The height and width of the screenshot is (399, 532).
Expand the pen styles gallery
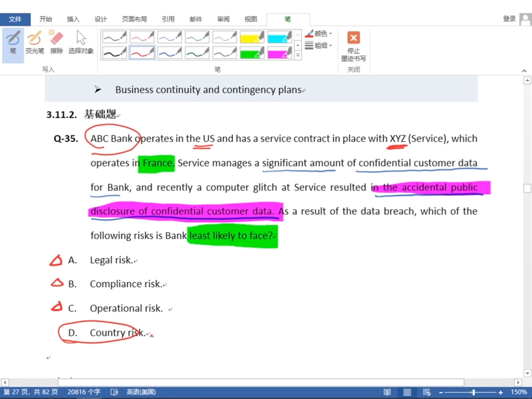(298, 56)
